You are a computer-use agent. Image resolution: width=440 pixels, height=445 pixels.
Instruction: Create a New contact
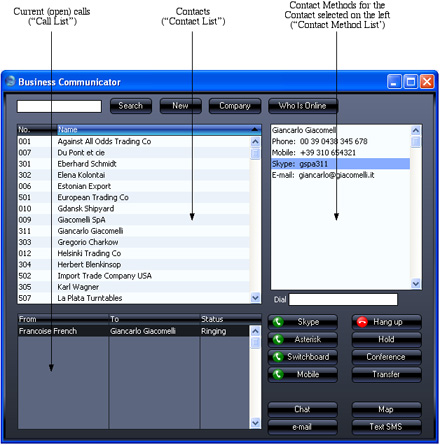coord(180,106)
